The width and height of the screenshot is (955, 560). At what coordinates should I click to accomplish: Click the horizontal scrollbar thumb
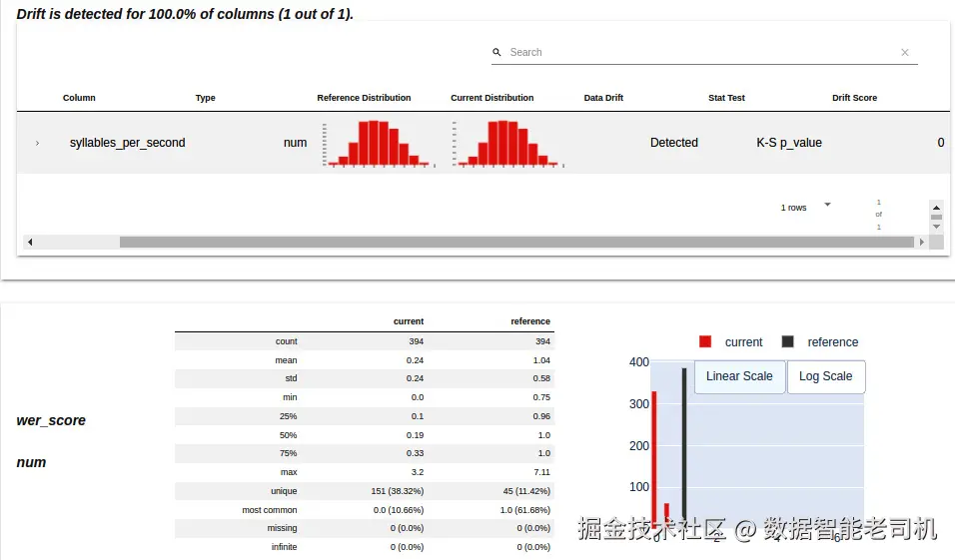pos(516,243)
